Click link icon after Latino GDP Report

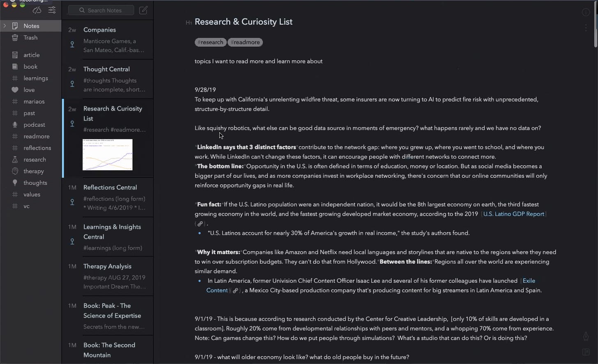(200, 224)
